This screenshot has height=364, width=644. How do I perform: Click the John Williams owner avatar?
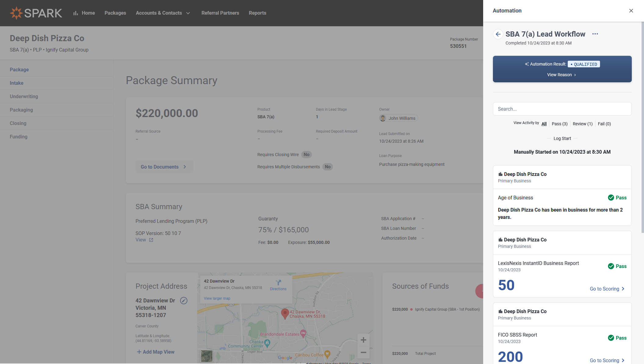click(383, 118)
